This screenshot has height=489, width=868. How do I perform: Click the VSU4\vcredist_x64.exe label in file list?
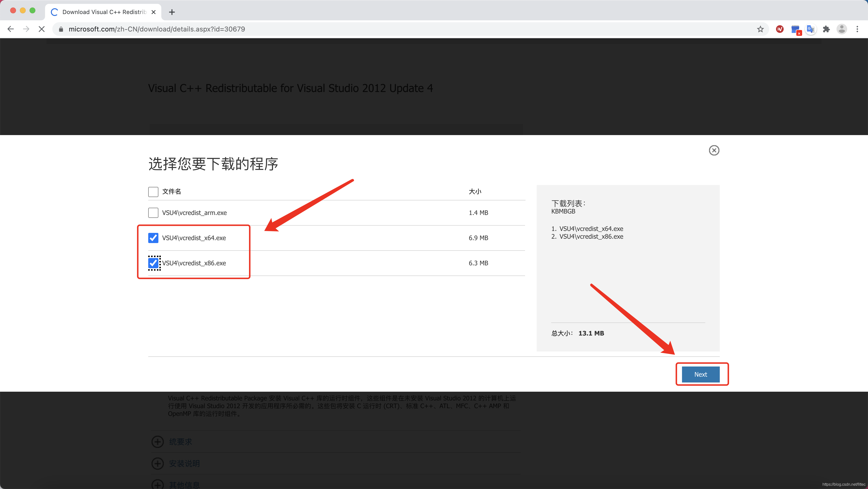[194, 238]
